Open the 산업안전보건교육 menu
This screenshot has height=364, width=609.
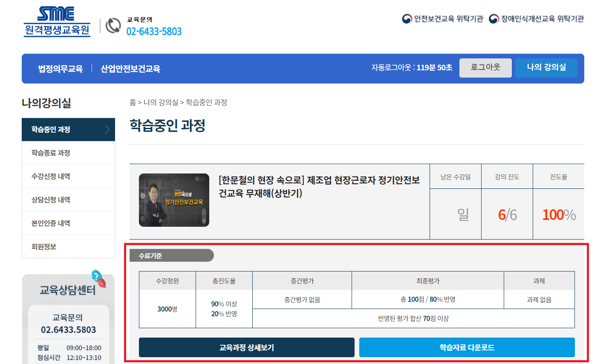coord(130,69)
